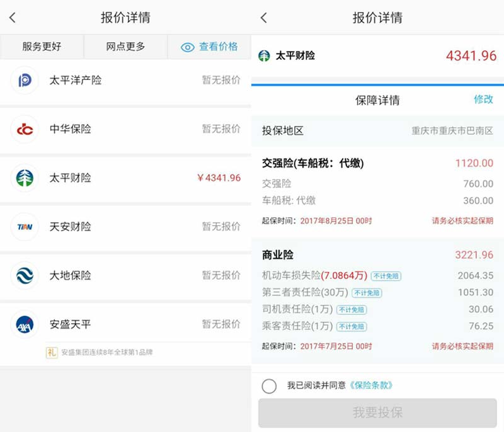Screen dimensions: 504x432
Task: Tap the 安盛天平 AXA logo icon
Action: click(25, 324)
